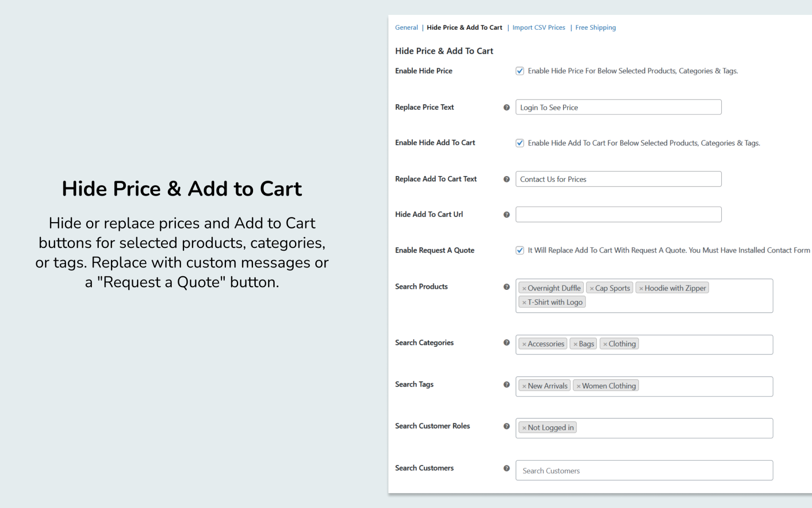Click the Replace Price Text input field
812x508 pixels.
pyautogui.click(x=618, y=107)
